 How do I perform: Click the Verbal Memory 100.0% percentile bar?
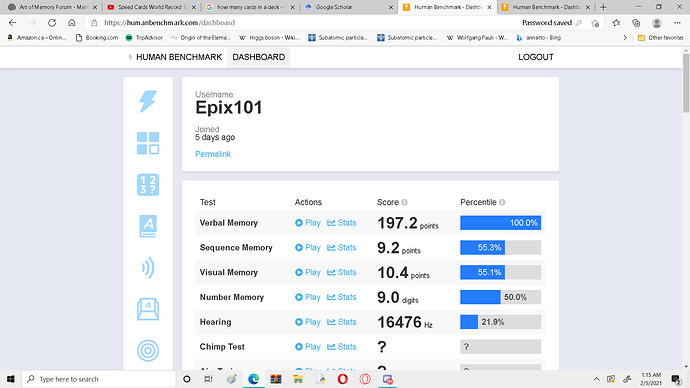pos(501,223)
